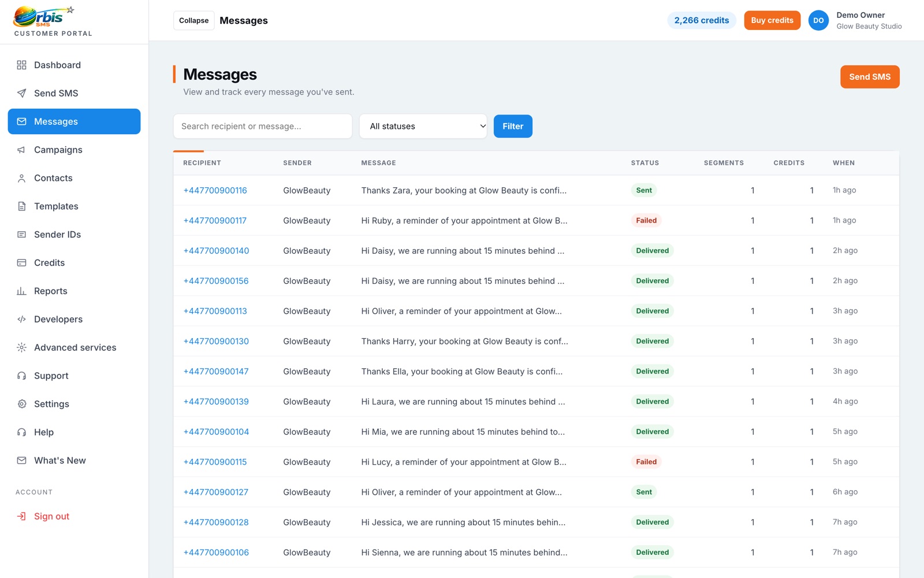Open the Developers section
924x578 pixels.
tap(74, 319)
